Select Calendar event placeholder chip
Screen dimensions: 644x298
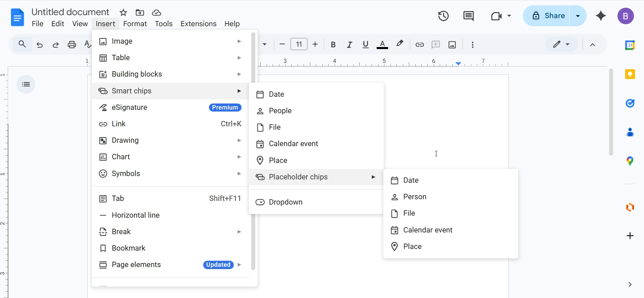tap(428, 230)
